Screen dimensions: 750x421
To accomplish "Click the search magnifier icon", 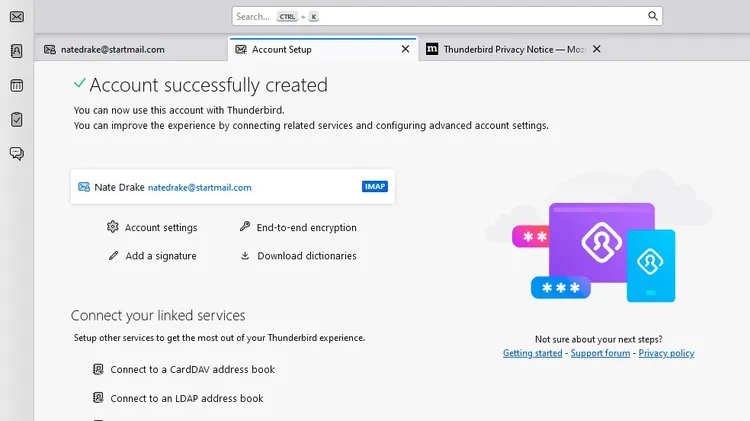I will [x=652, y=16].
